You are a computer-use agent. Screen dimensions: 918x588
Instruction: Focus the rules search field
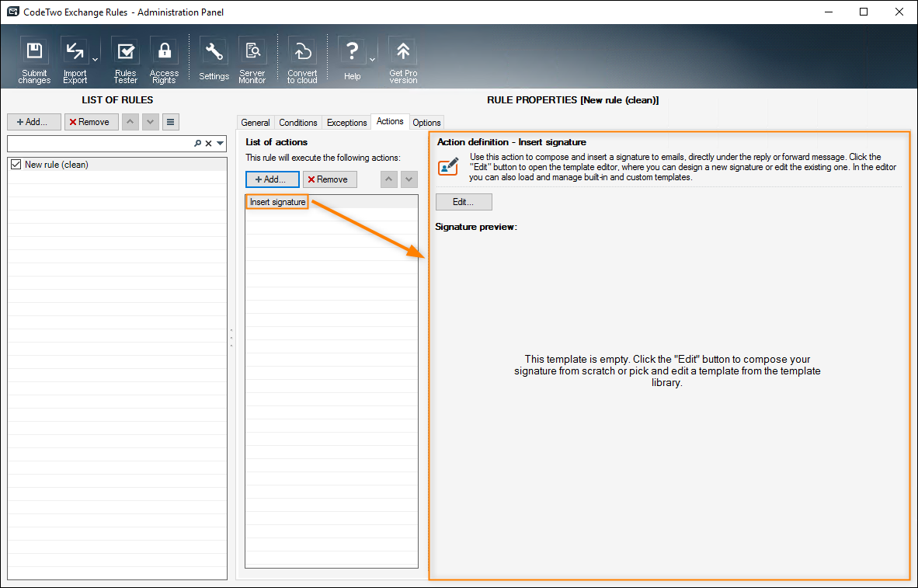pos(99,144)
